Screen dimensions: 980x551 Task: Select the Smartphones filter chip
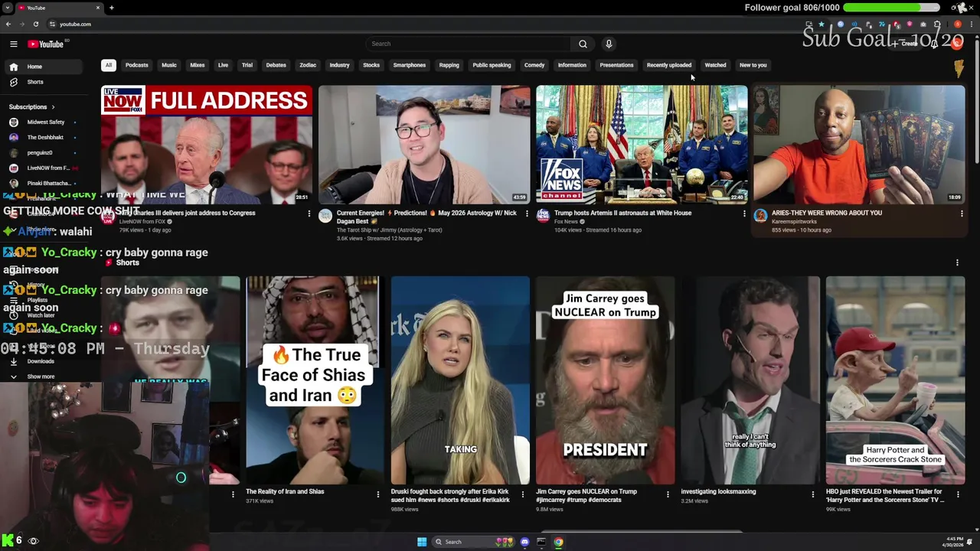(x=410, y=65)
